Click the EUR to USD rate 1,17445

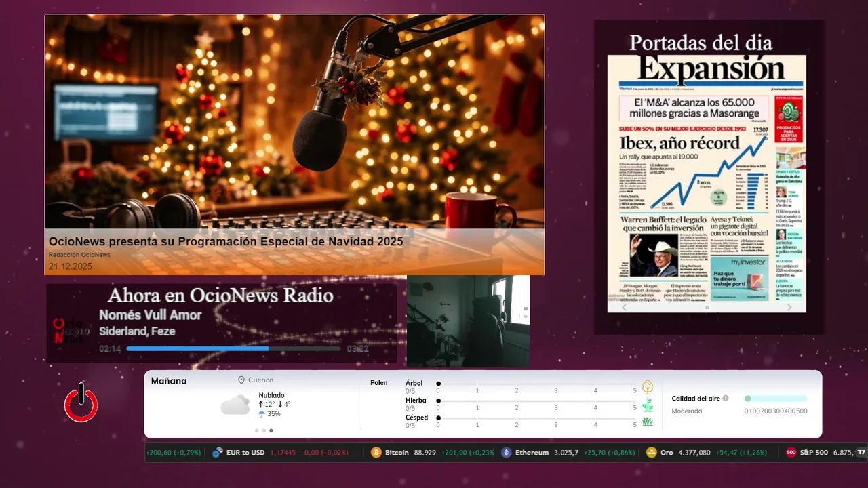(283, 452)
